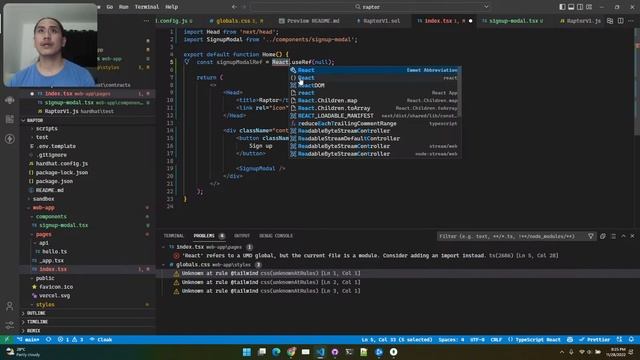
Task: Open the Manage gear in activity bar
Action: pos(9,325)
